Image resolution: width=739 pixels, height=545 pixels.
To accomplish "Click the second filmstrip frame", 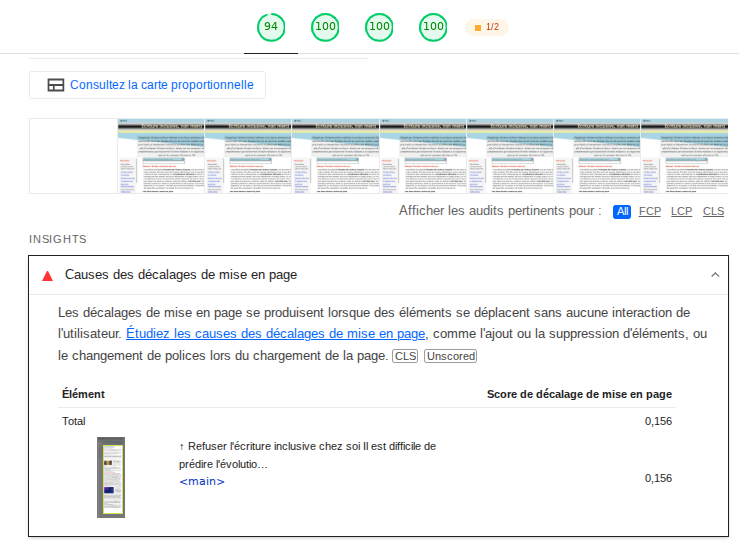I will (x=161, y=156).
